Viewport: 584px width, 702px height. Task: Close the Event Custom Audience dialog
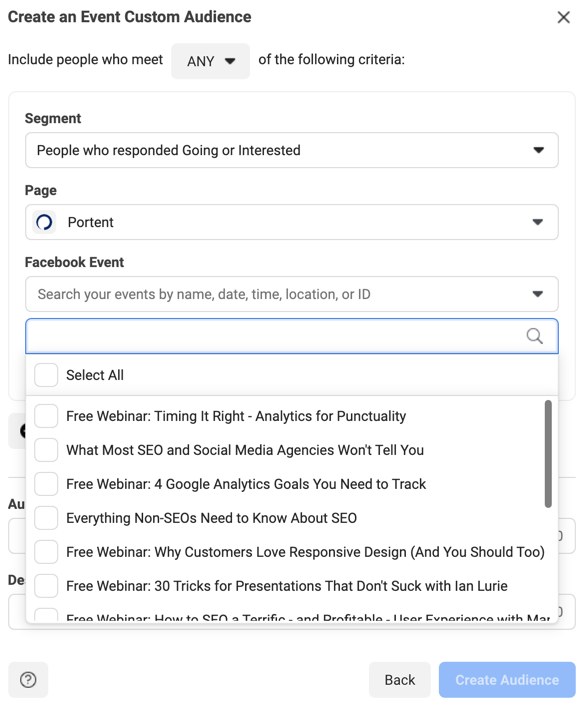tap(563, 17)
